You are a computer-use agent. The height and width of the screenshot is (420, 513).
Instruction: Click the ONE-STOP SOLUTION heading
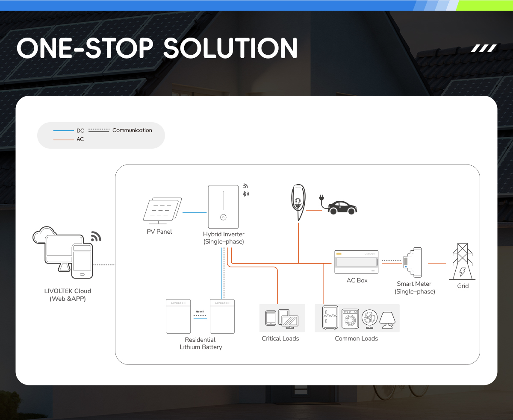click(x=157, y=48)
